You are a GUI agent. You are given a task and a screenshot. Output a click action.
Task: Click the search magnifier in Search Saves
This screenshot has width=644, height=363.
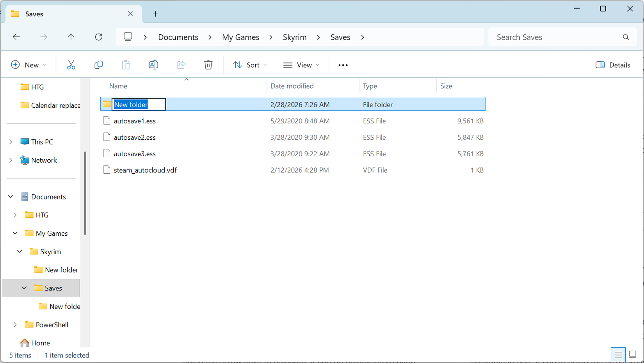click(626, 37)
